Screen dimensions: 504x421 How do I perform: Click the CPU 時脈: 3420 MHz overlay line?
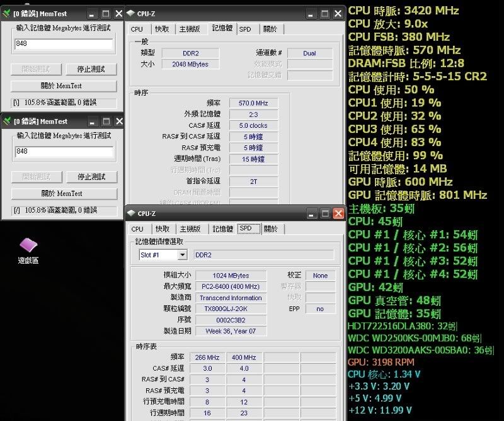pos(403,11)
